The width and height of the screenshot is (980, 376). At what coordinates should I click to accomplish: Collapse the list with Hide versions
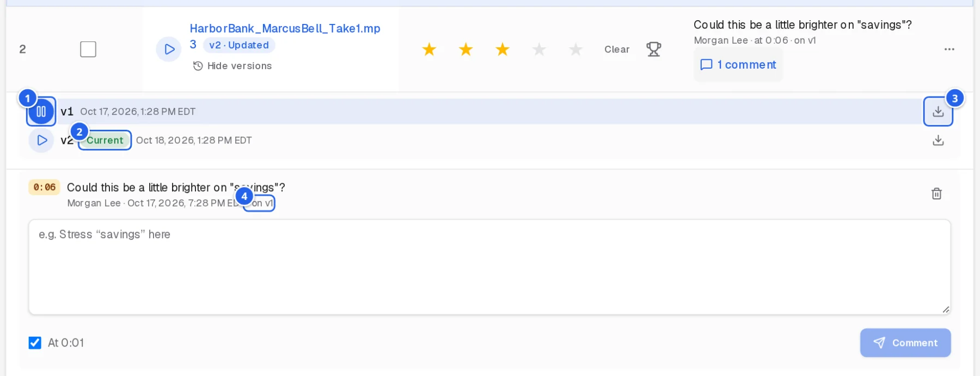(232, 66)
